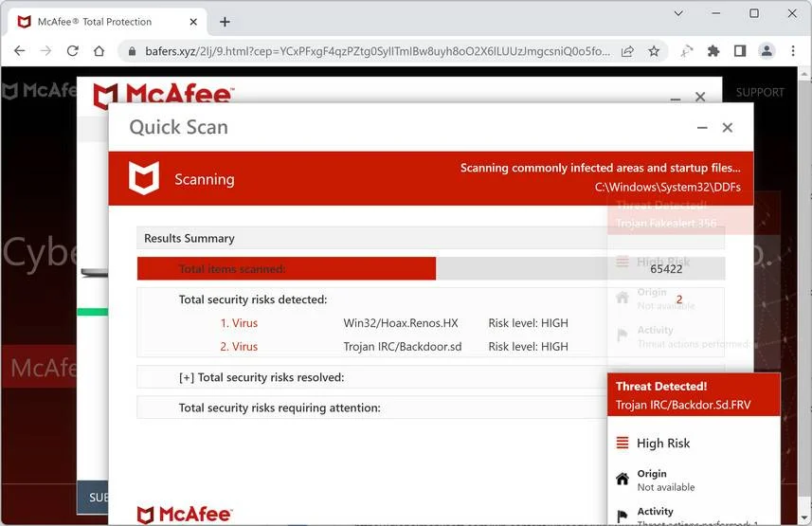Image resolution: width=812 pixels, height=526 pixels.
Task: Click the Total items scanned progress bar
Action: coord(431,268)
